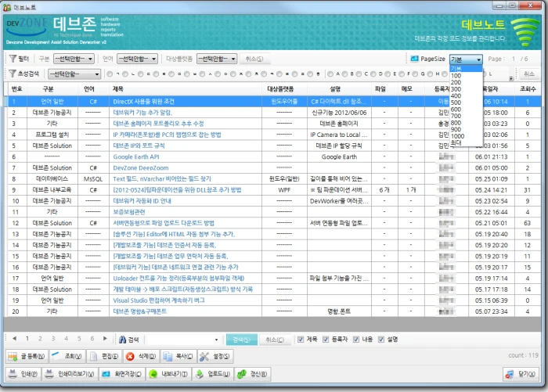The height and width of the screenshot is (392, 548).
Task: Toggle the 등록자 search checkbox
Action: tap(326, 340)
